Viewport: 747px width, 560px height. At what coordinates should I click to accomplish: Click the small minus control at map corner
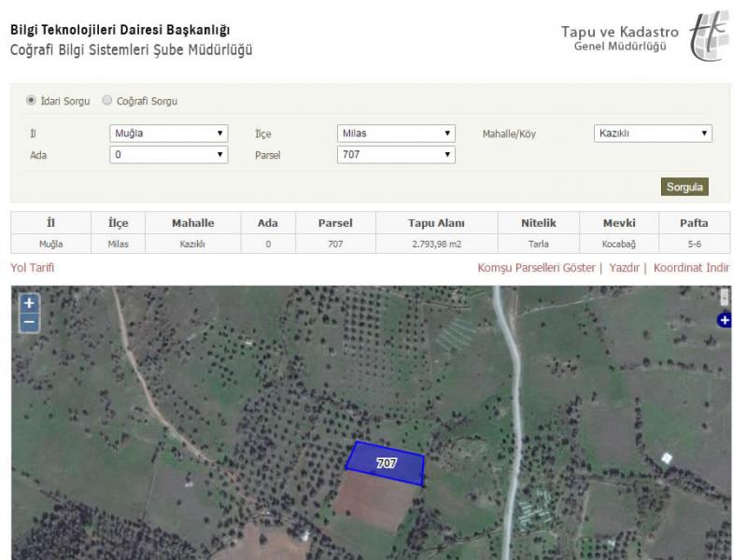pyautogui.click(x=725, y=298)
